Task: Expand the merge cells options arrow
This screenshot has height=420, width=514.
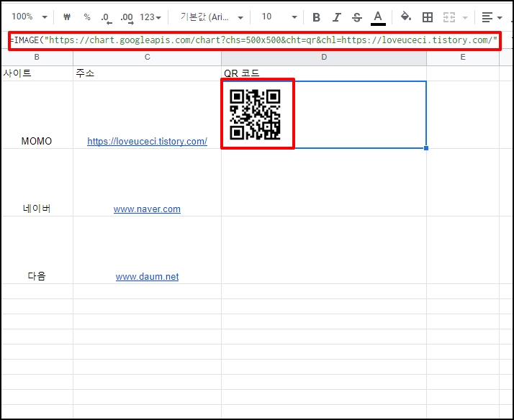Action: pos(465,17)
